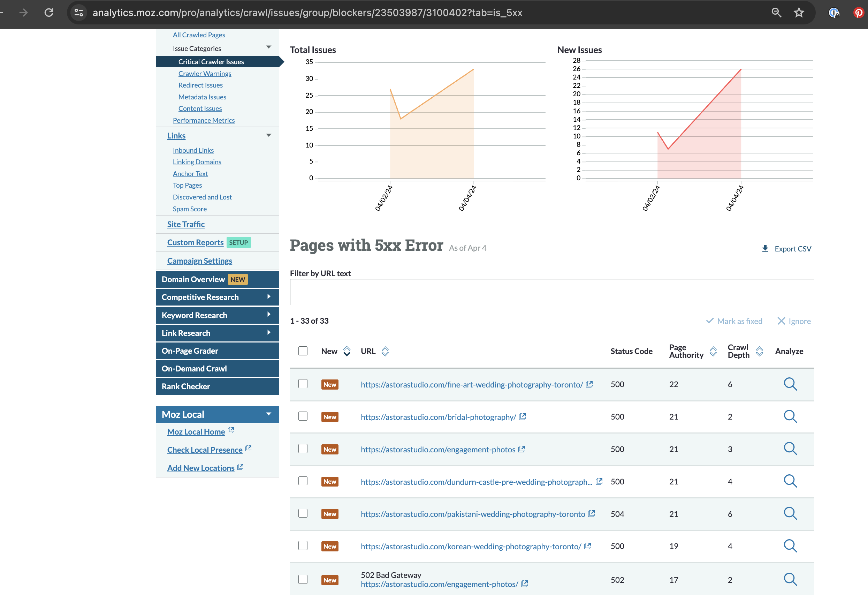Open external link icon for fine-art-wedding-photography URL
868x595 pixels.
[x=589, y=384]
